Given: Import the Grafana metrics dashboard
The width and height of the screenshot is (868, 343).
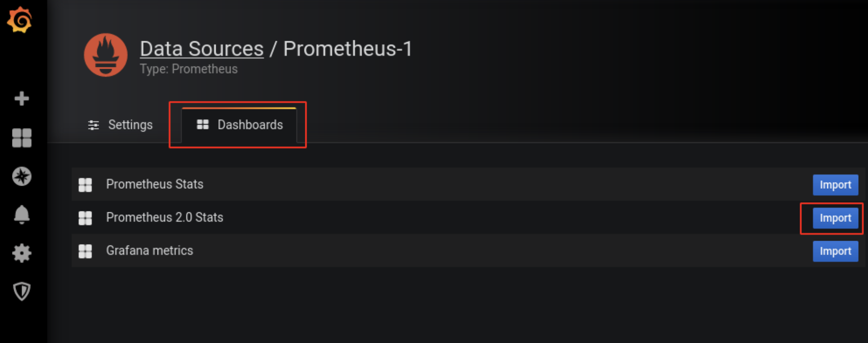Looking at the screenshot, I should coord(835,251).
